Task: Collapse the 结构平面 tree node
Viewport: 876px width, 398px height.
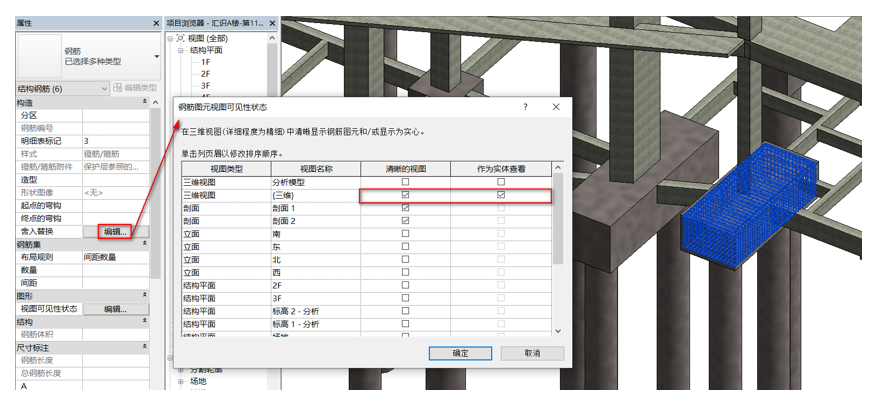Action: (x=181, y=50)
